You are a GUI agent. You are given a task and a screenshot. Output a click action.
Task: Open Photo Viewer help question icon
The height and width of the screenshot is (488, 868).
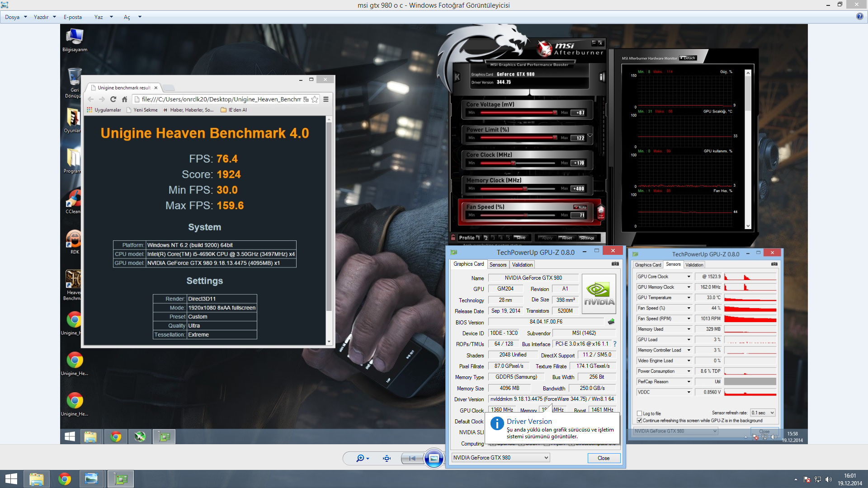coord(859,17)
